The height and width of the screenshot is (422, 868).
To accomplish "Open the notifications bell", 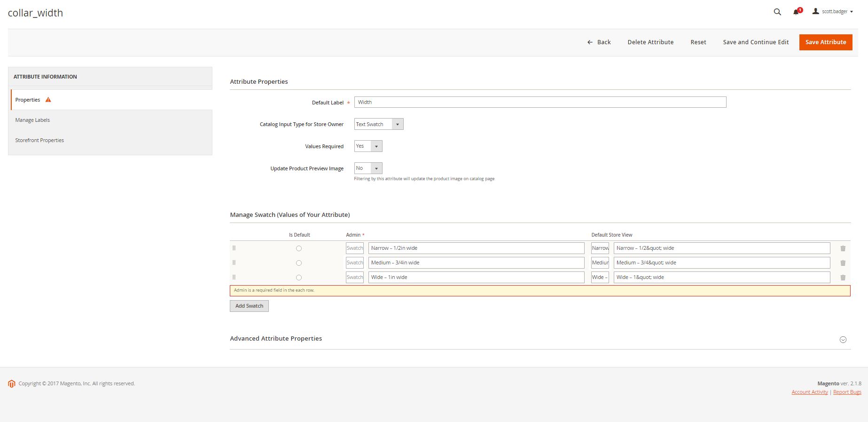I will pos(796,12).
